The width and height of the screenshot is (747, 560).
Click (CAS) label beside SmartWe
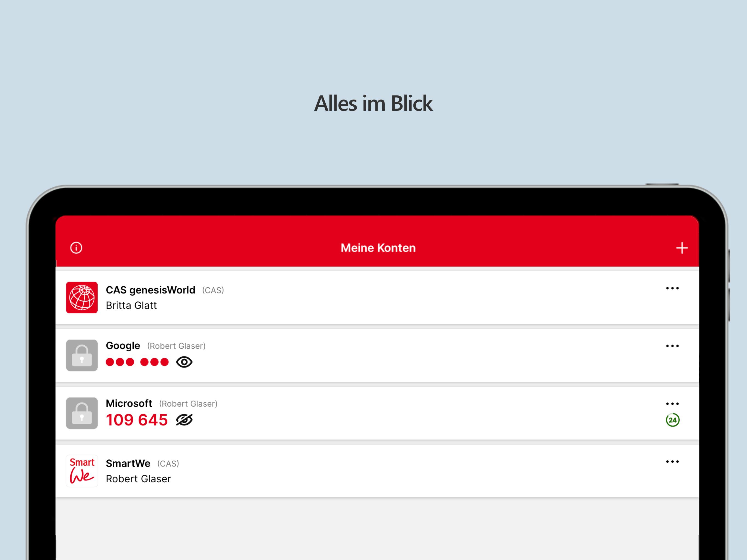[168, 463]
